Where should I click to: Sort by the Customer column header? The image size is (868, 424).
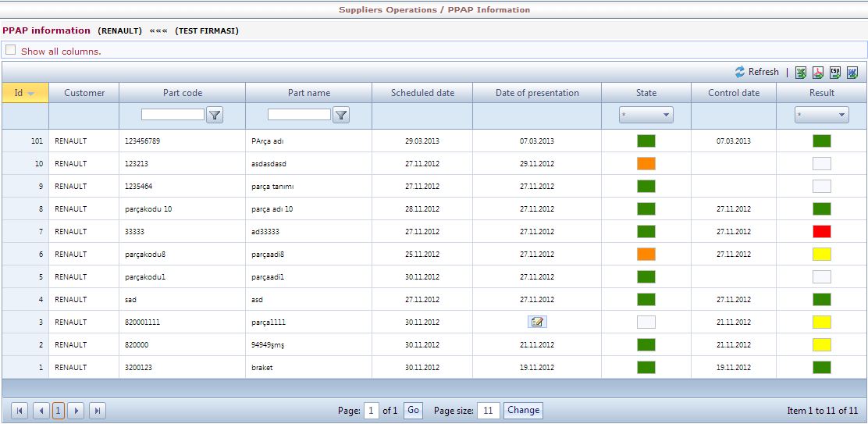click(84, 93)
